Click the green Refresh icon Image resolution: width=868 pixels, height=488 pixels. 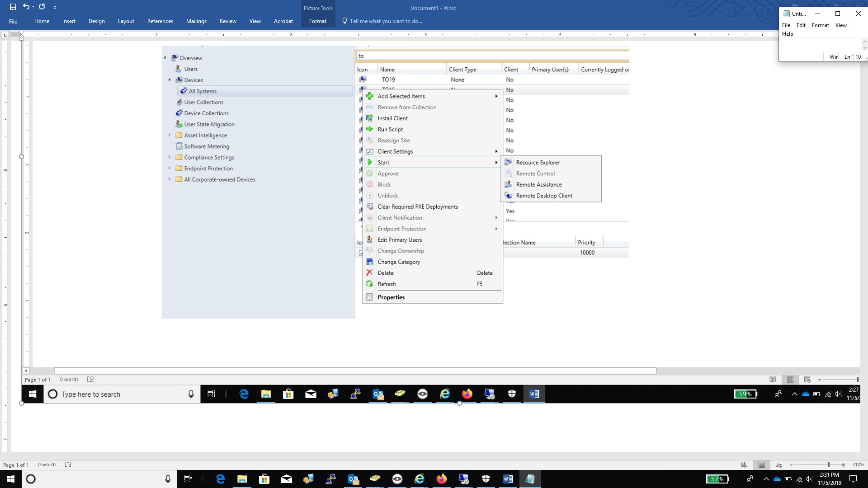click(369, 284)
